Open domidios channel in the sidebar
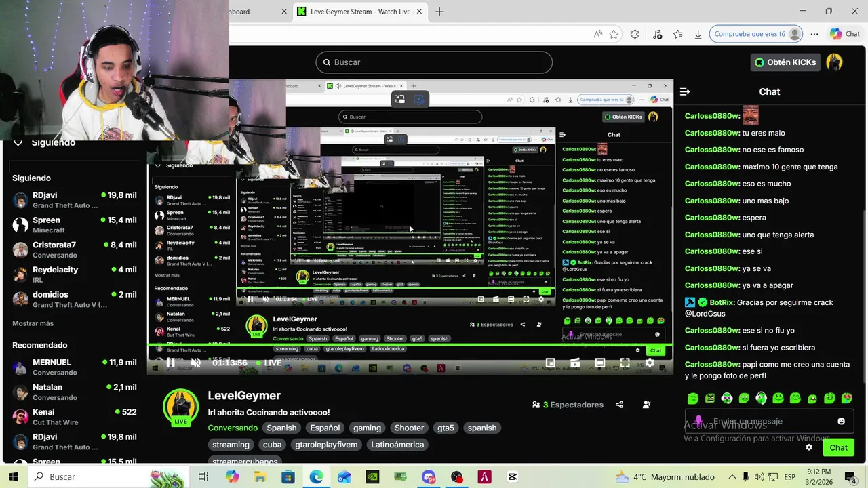The height and width of the screenshot is (488, 868). click(x=75, y=299)
